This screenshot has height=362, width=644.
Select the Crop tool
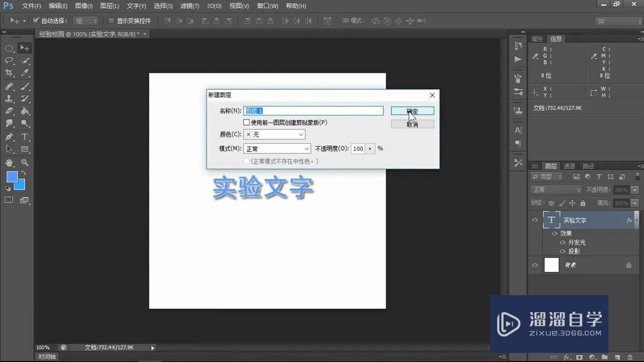(9, 73)
